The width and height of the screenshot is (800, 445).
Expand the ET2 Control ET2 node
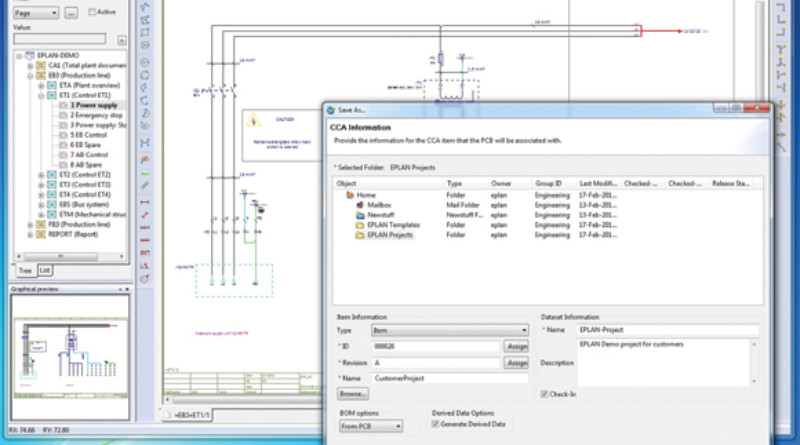[x=41, y=175]
